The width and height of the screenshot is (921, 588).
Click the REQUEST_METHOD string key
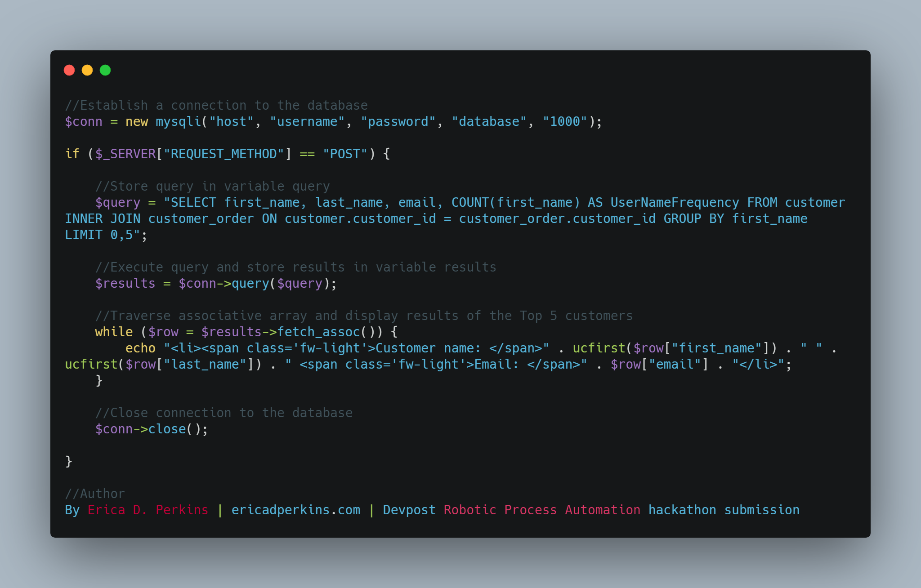(x=224, y=154)
